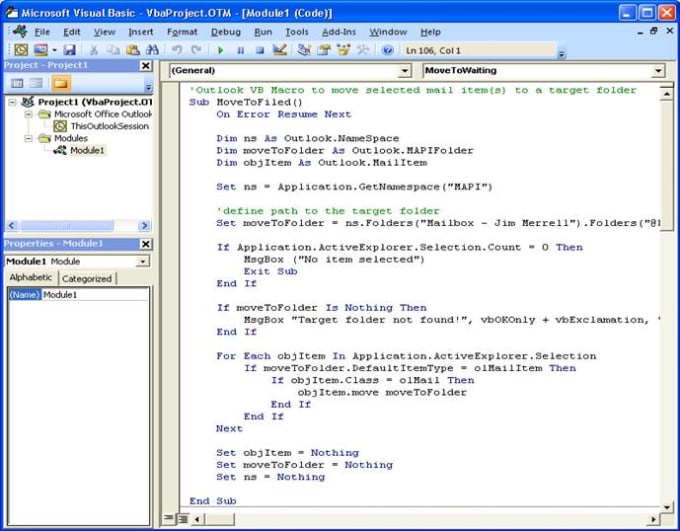Switch to the Categorized properties tab
Image resolution: width=680 pixels, height=531 pixels.
point(87,279)
